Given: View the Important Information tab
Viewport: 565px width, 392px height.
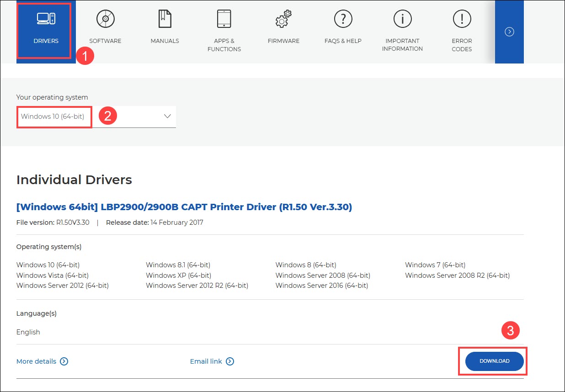Looking at the screenshot, I should (x=402, y=32).
